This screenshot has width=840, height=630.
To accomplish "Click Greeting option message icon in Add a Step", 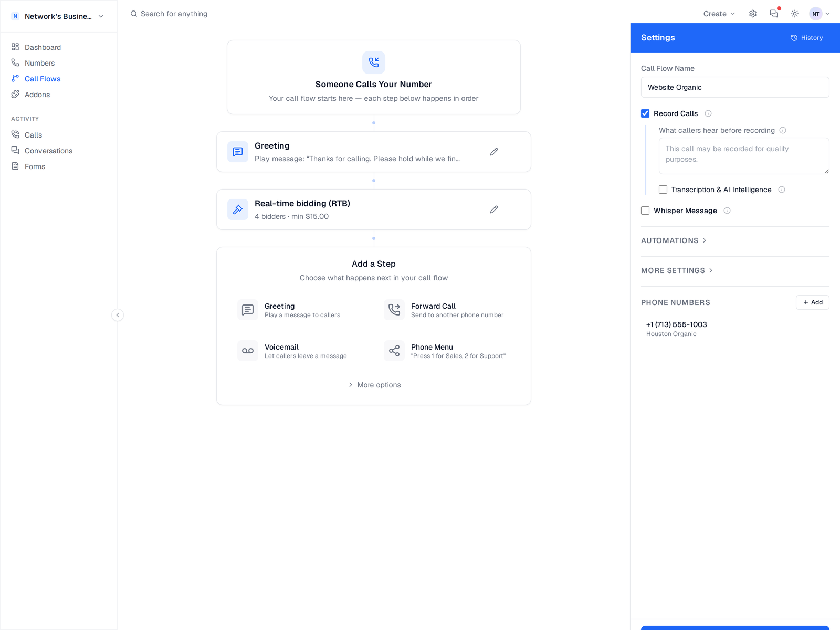I will pyautogui.click(x=248, y=310).
